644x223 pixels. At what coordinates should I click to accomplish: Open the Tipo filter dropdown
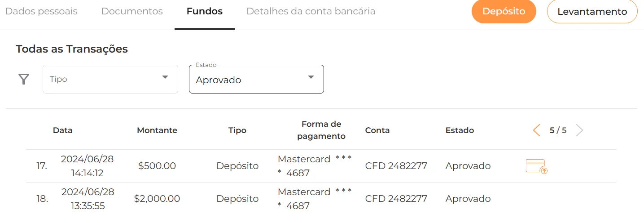click(110, 79)
